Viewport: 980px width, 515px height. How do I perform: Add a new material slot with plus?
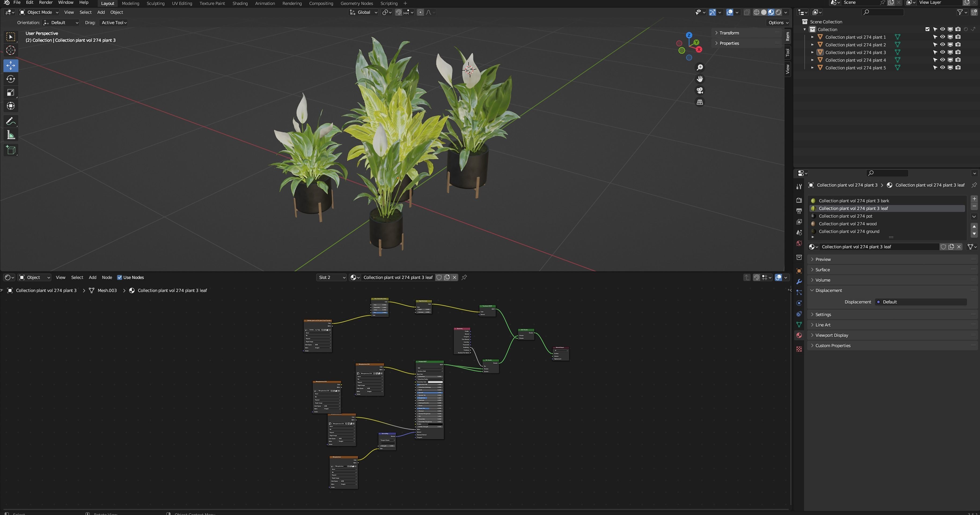(974, 199)
